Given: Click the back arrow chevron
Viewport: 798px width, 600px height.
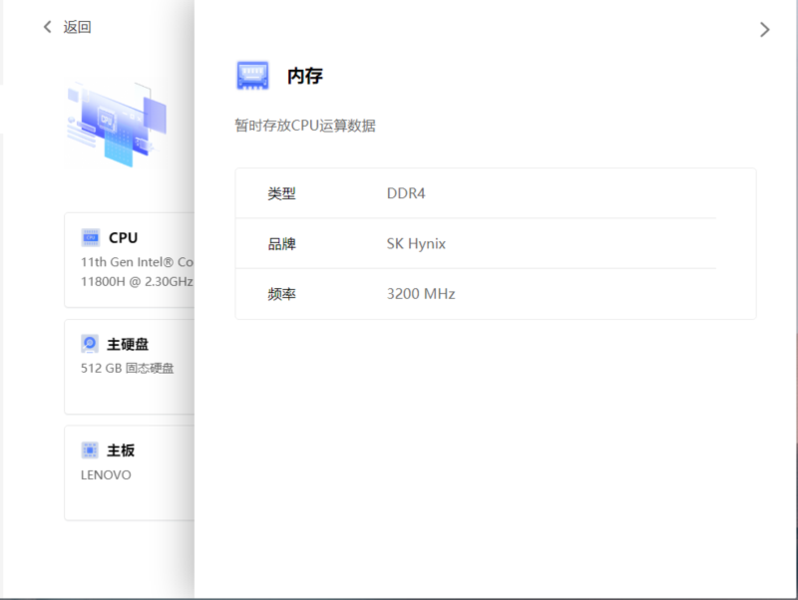Looking at the screenshot, I should click(47, 27).
